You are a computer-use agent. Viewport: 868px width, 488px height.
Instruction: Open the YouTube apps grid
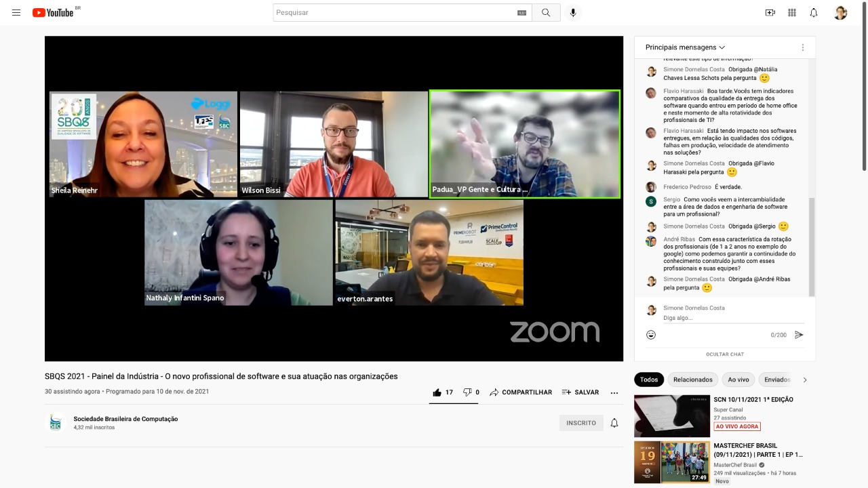(792, 13)
